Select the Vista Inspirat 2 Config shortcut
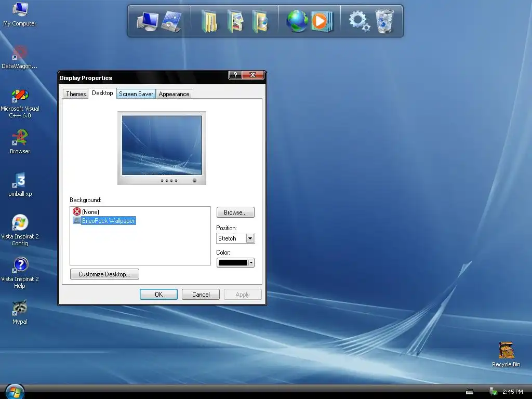 point(20,230)
